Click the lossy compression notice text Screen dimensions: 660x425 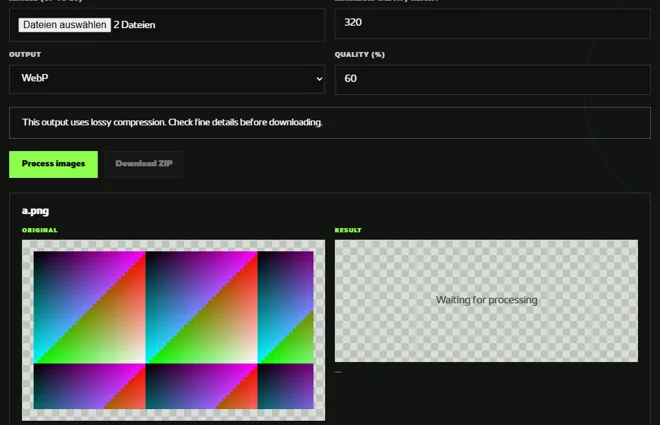tap(172, 122)
